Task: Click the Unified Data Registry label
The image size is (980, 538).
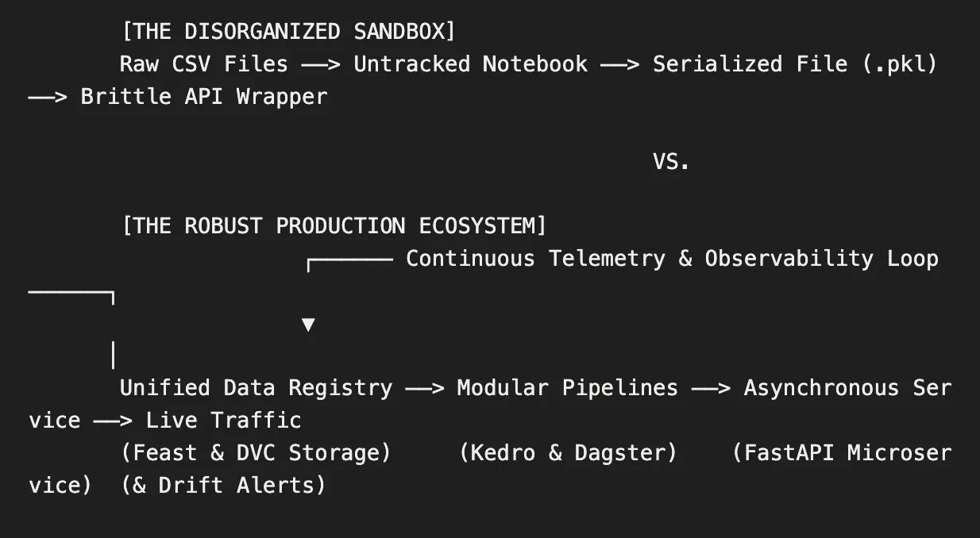Action: [257, 388]
